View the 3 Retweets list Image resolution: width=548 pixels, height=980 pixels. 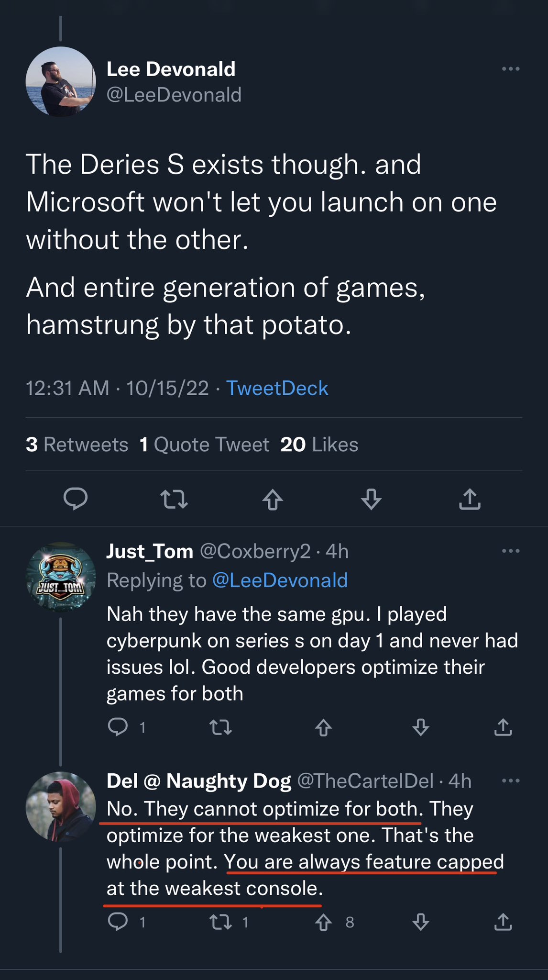[x=77, y=445]
